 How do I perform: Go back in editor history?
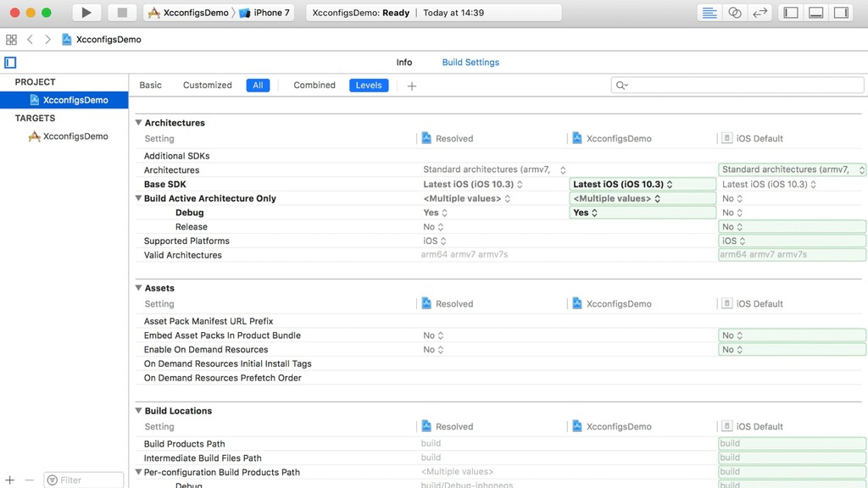click(x=30, y=39)
